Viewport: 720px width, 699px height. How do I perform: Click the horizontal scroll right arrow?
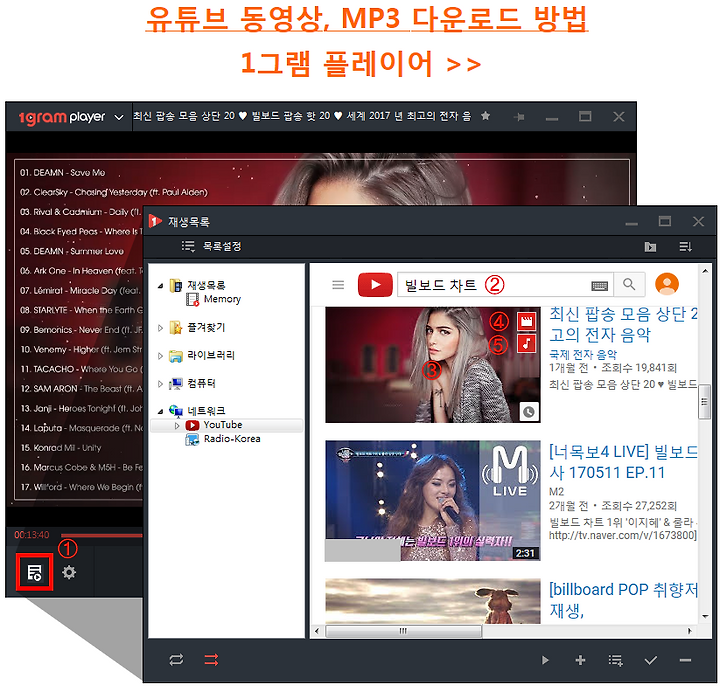pyautogui.click(x=690, y=631)
